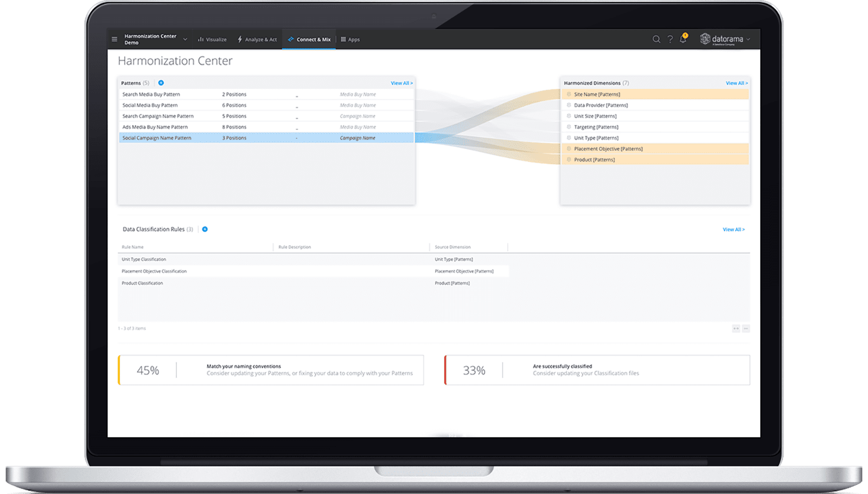Screen dimensions: 868x494
Task: Select the Connect & Mix tab
Action: coord(309,39)
